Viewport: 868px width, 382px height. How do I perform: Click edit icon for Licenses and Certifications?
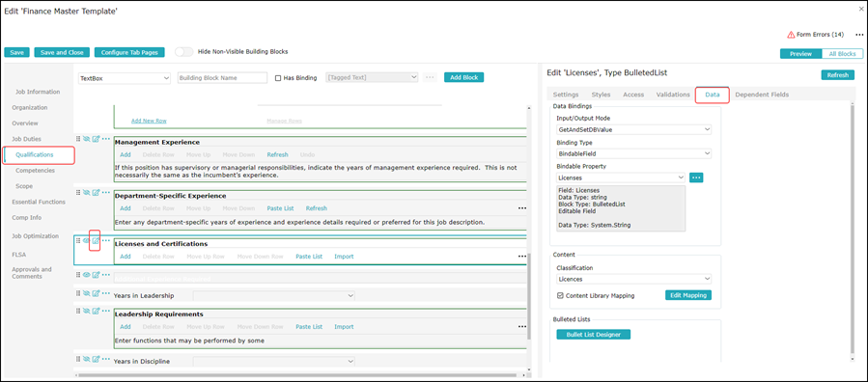coord(96,241)
